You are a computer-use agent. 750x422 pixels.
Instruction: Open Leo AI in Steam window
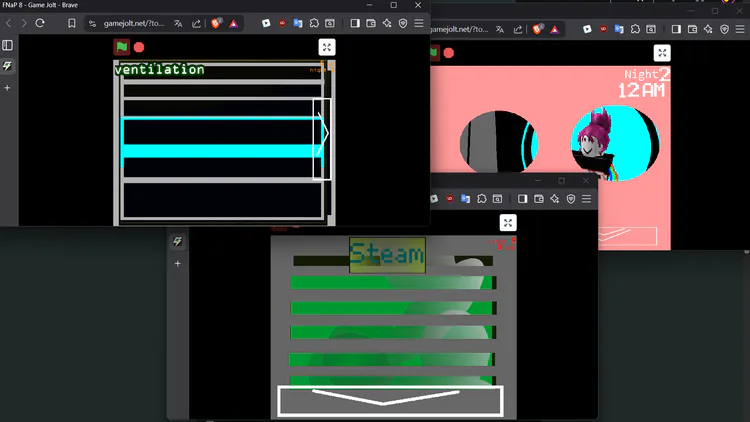[x=554, y=199]
